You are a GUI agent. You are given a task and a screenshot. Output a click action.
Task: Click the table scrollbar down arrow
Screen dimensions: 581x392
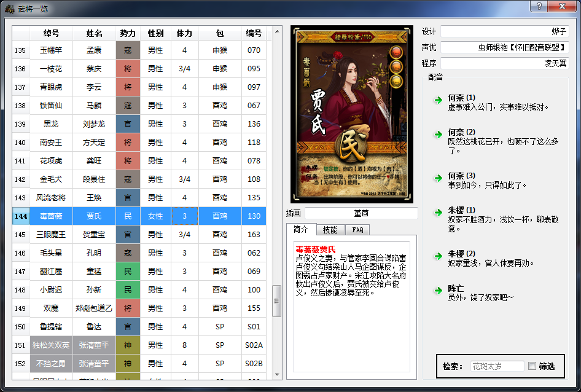point(277,375)
